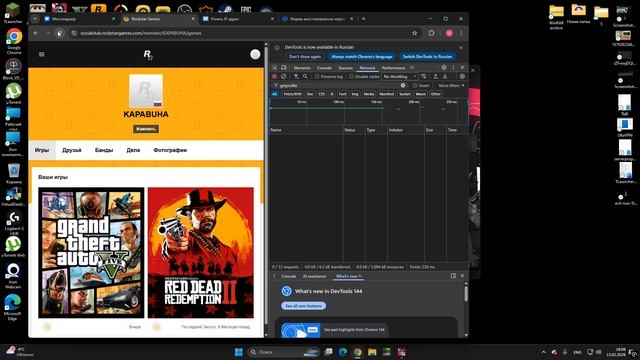640x360 pixels.
Task: Open network conditions icon beside throttling
Action: (x=424, y=76)
